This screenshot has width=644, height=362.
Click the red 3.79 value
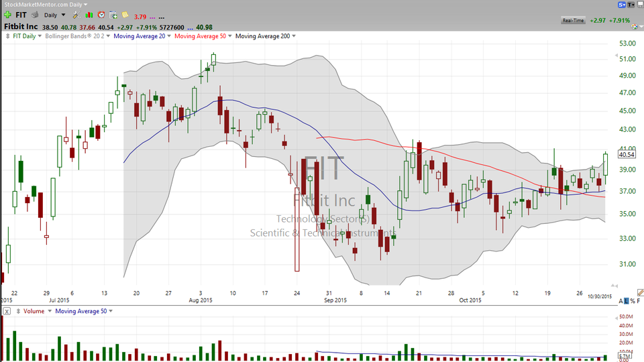pos(140,17)
